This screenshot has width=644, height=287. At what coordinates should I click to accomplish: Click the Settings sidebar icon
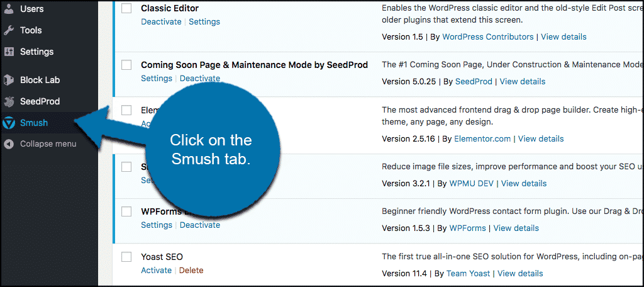tap(9, 52)
